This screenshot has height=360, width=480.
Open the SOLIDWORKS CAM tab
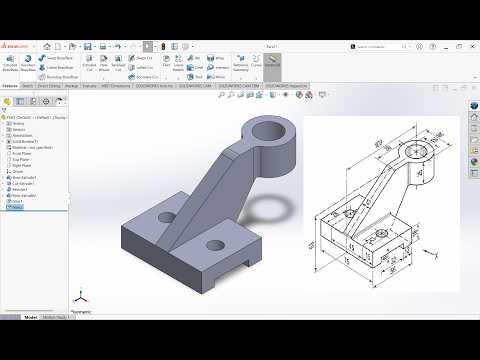click(x=195, y=86)
